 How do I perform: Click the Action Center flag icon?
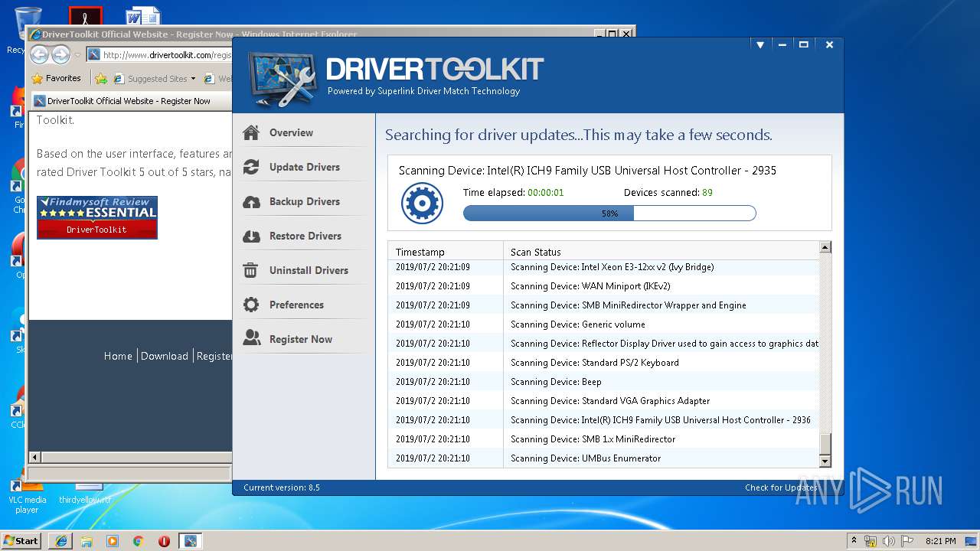click(x=906, y=541)
